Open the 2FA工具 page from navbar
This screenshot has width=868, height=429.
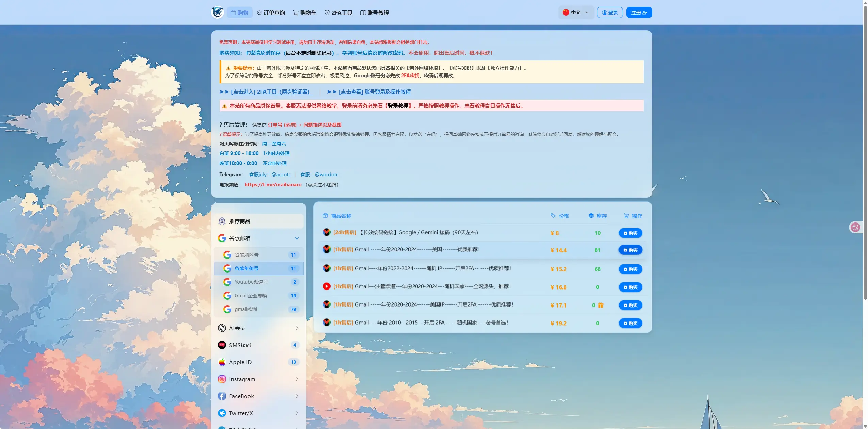(338, 13)
